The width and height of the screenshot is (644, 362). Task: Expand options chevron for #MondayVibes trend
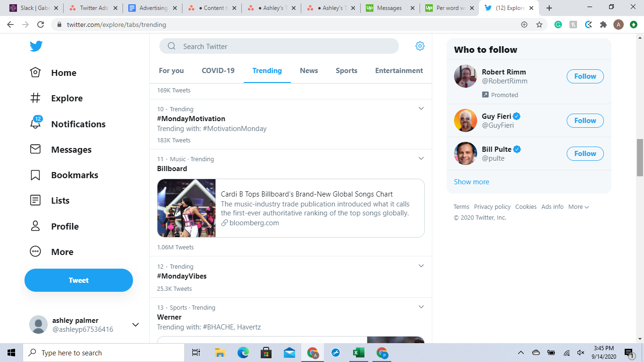[421, 266]
